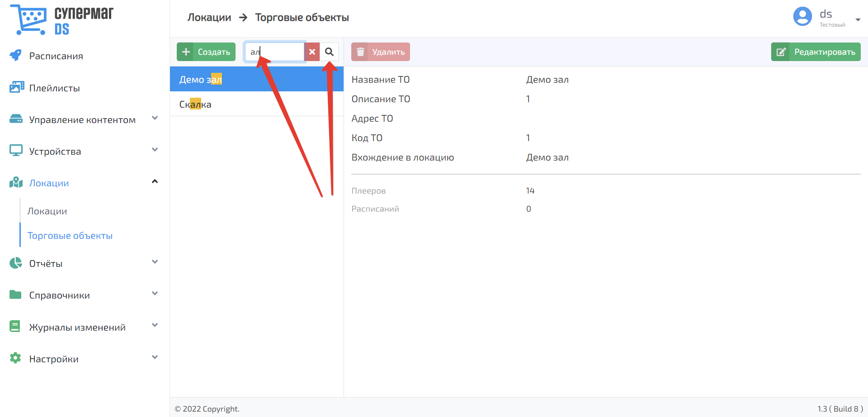
Task: Click the Удалить button
Action: [381, 52]
